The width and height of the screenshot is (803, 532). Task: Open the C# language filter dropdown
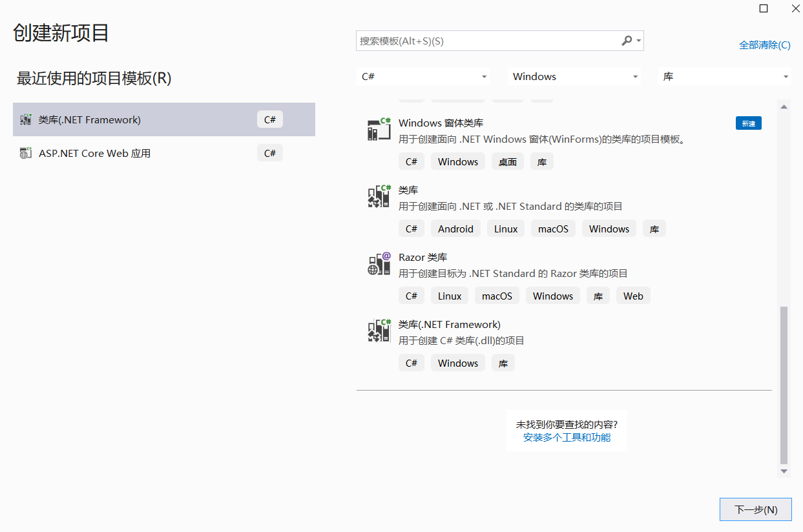coord(423,76)
